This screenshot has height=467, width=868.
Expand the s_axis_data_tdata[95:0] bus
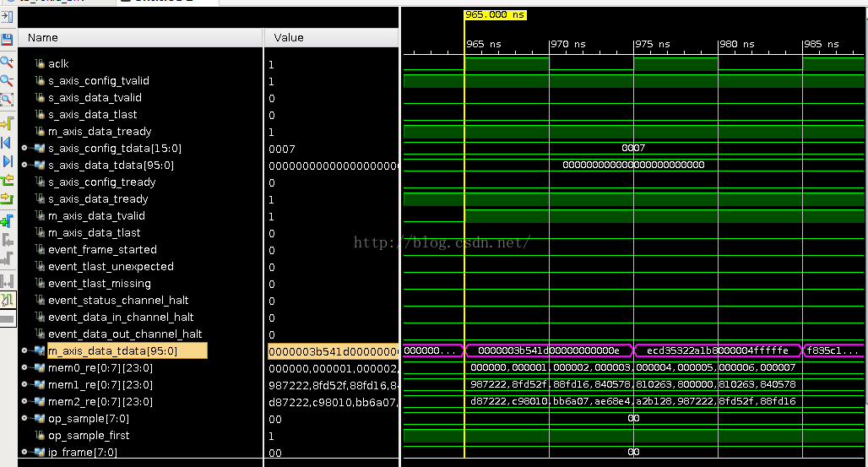24,165
